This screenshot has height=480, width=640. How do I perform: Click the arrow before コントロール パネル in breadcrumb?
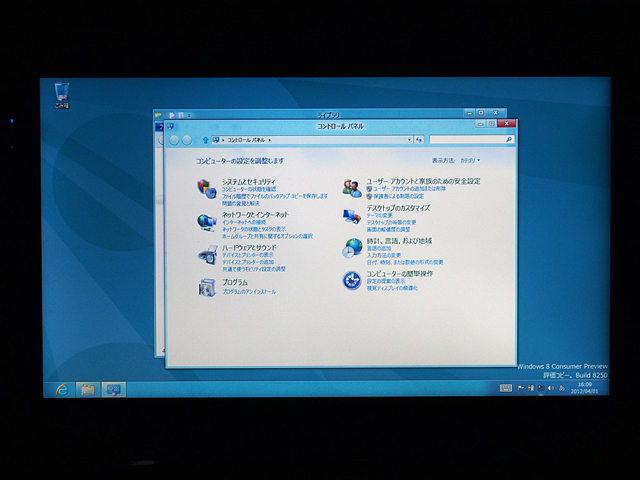[x=223, y=140]
